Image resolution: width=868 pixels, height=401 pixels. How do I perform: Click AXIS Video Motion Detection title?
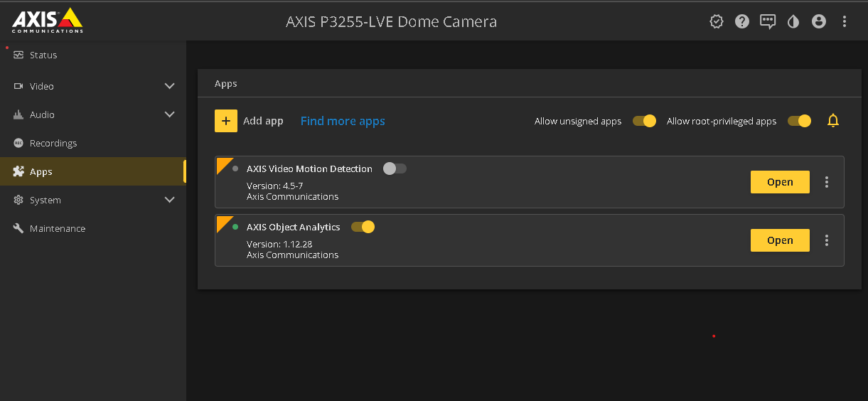(x=309, y=169)
